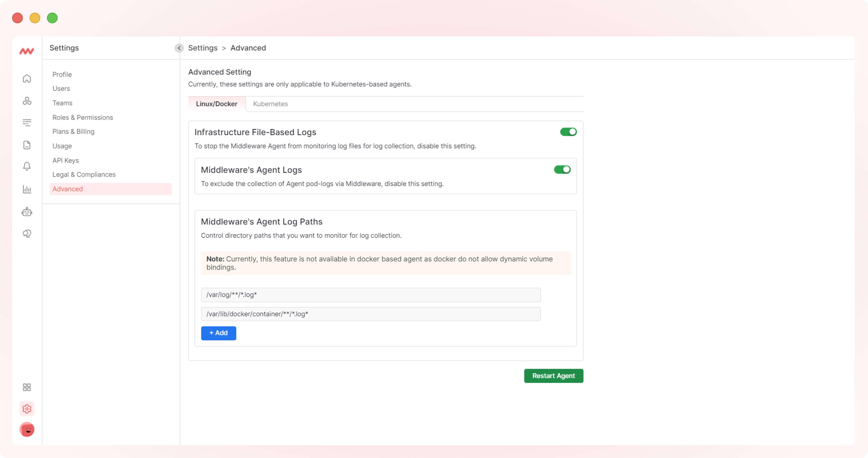Open the bar chart dashboards icon
This screenshot has height=458, width=868.
tap(27, 189)
